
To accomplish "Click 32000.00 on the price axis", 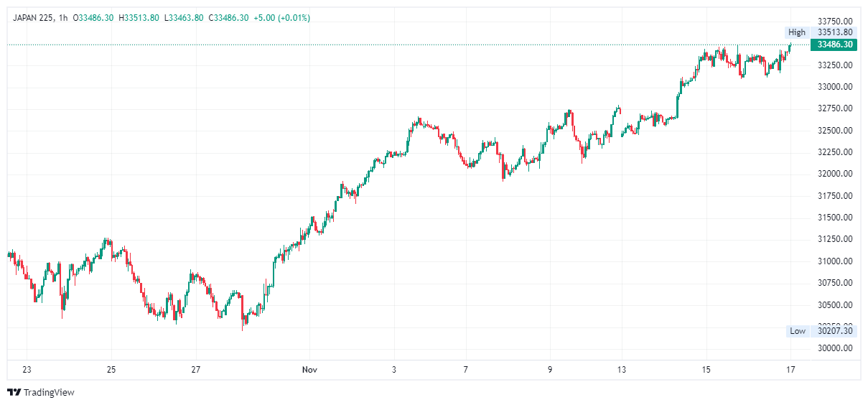I will (835, 174).
